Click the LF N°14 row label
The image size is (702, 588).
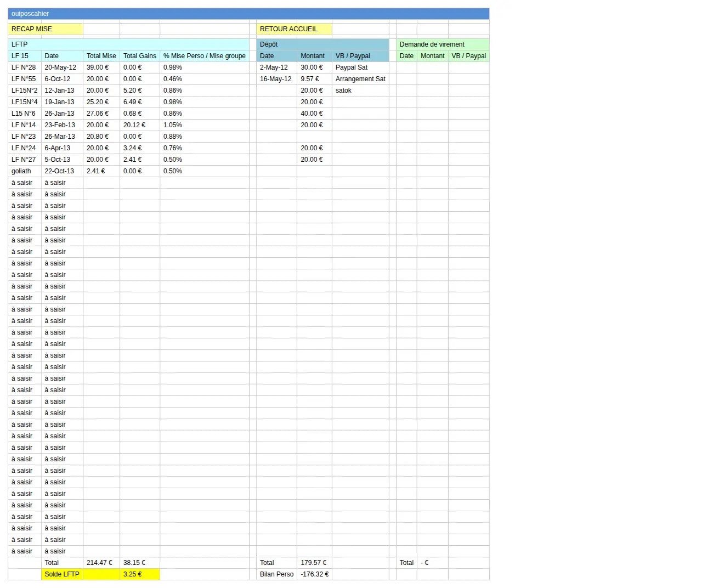(x=25, y=125)
